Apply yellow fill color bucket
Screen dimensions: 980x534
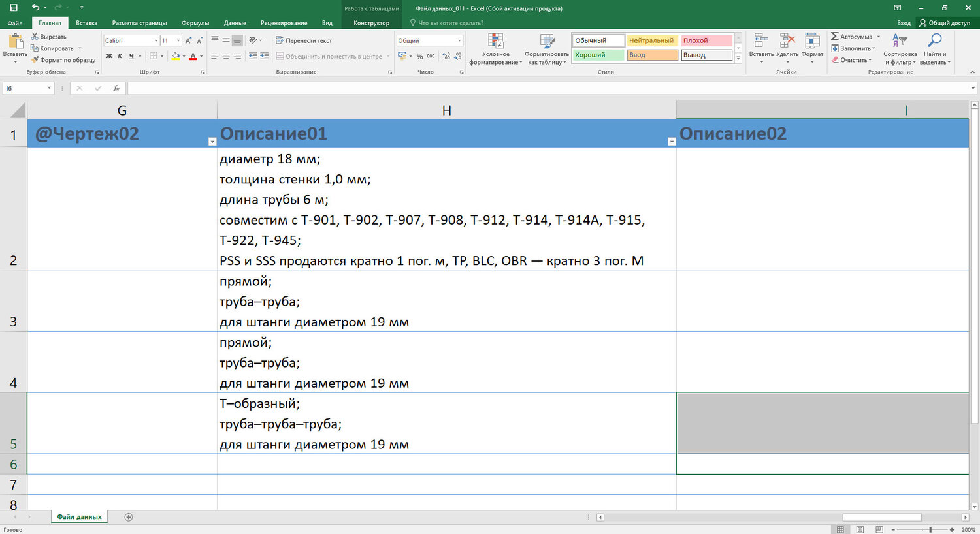coord(176,56)
